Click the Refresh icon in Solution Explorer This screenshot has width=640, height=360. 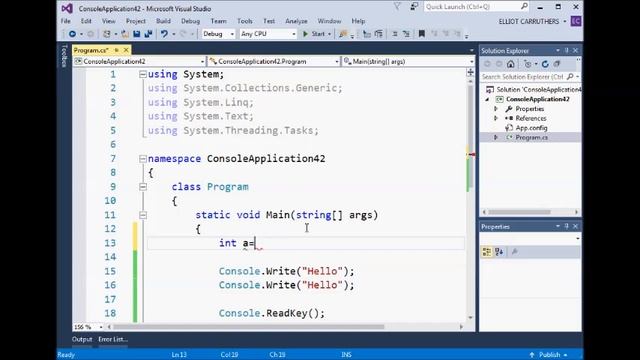click(x=545, y=64)
